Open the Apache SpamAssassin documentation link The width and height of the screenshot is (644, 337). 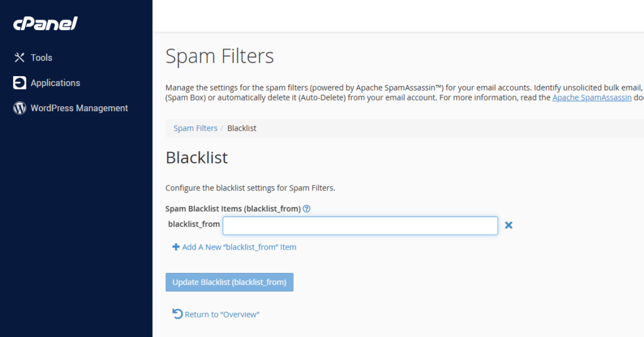pos(592,98)
